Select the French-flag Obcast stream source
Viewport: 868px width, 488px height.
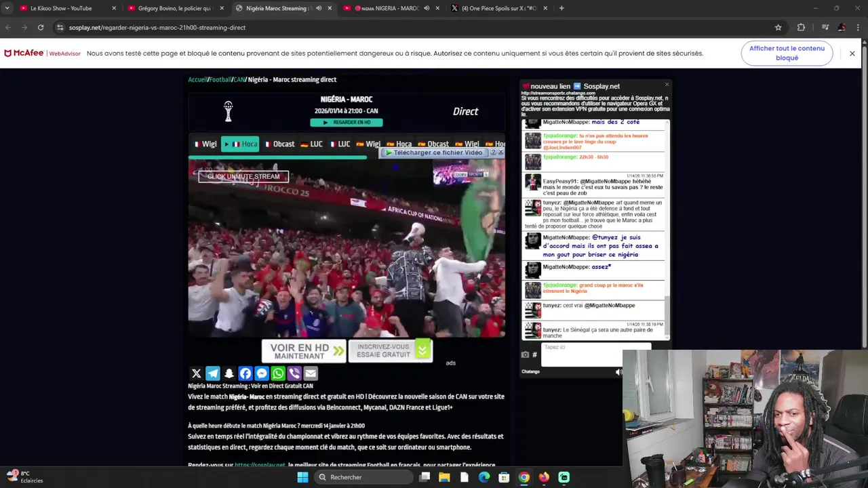279,144
